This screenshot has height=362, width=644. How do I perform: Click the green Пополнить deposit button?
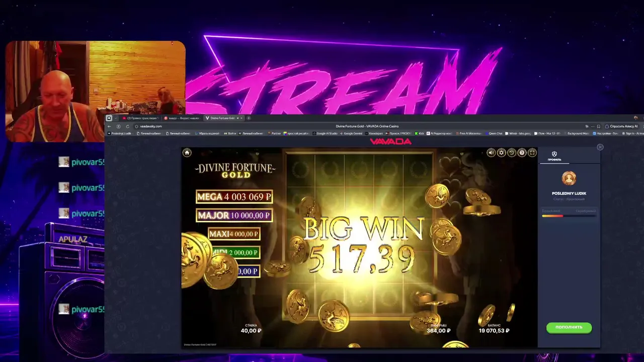[569, 327]
